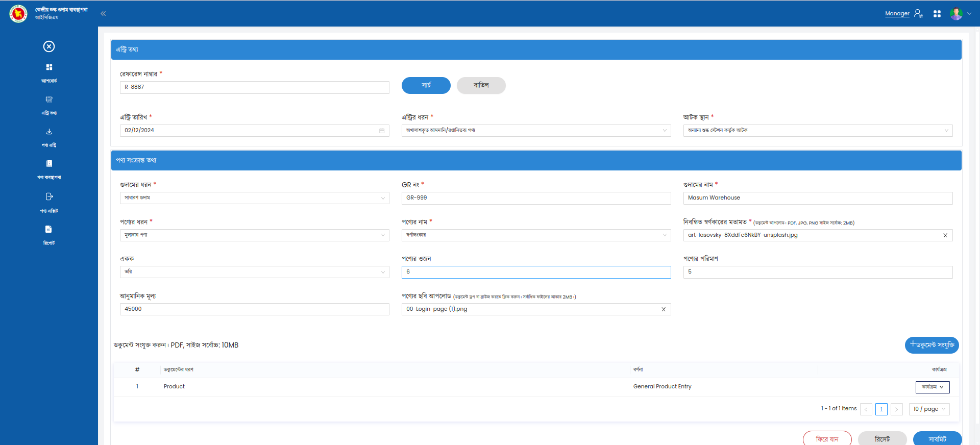The image size is (980, 445).
Task: Click Product text in document table
Action: click(x=174, y=387)
